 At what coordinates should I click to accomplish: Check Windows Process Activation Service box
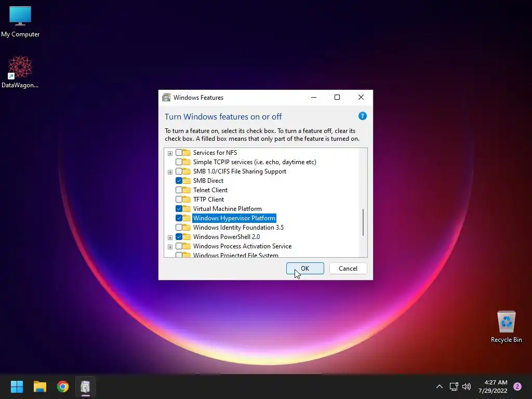coord(179,246)
